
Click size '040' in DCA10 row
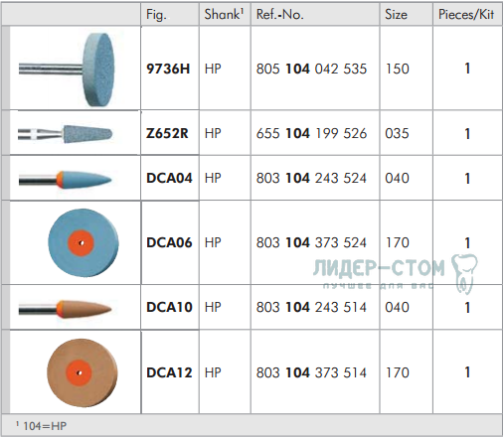(x=397, y=307)
